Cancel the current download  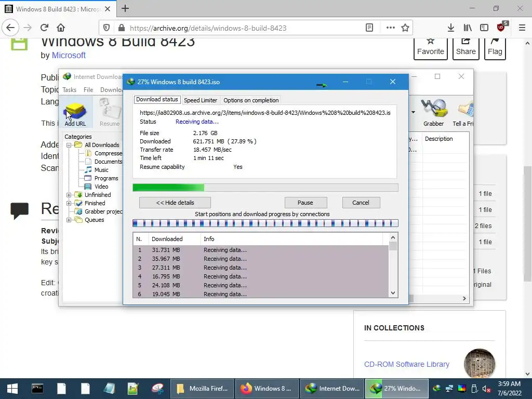pyautogui.click(x=361, y=203)
